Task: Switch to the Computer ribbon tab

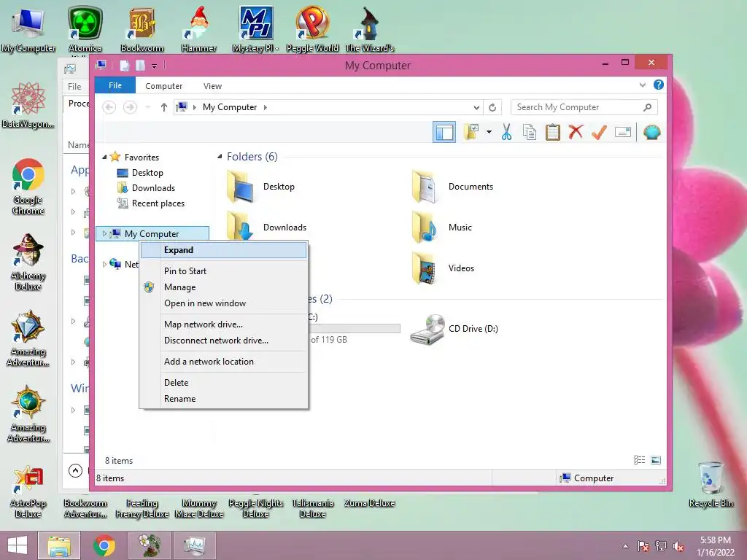Action: click(164, 86)
